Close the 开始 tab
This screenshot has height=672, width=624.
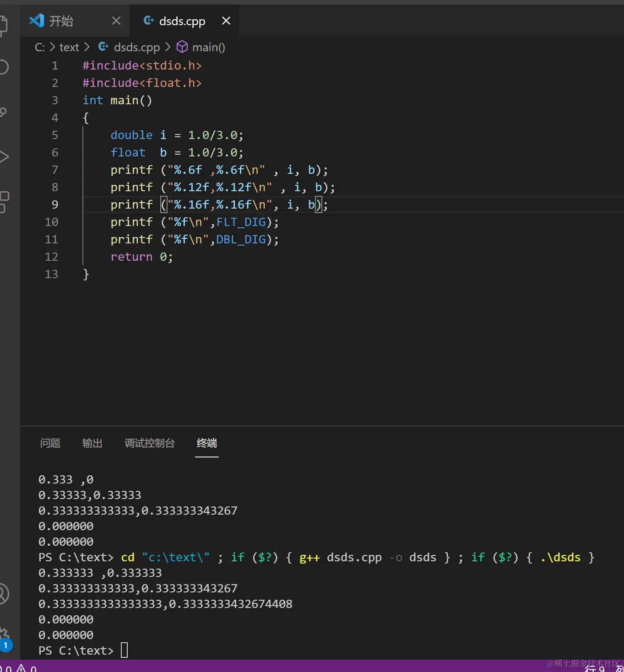(x=116, y=21)
